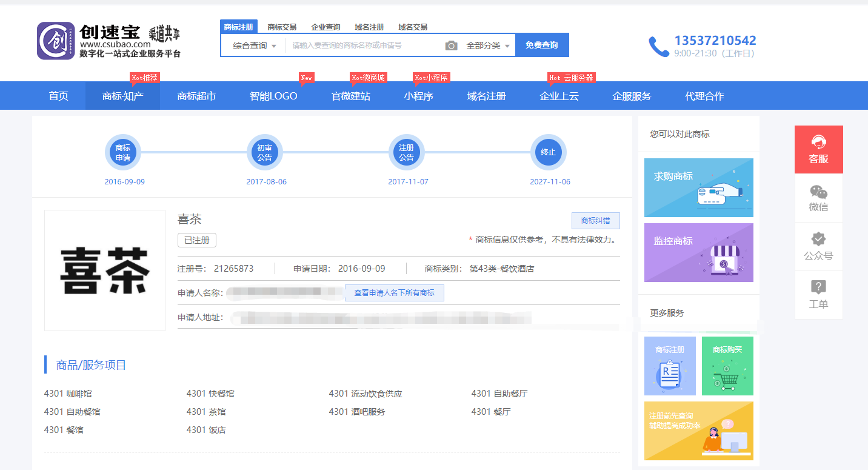
Task: Select the 域名交易 search tab
Action: tap(413, 27)
